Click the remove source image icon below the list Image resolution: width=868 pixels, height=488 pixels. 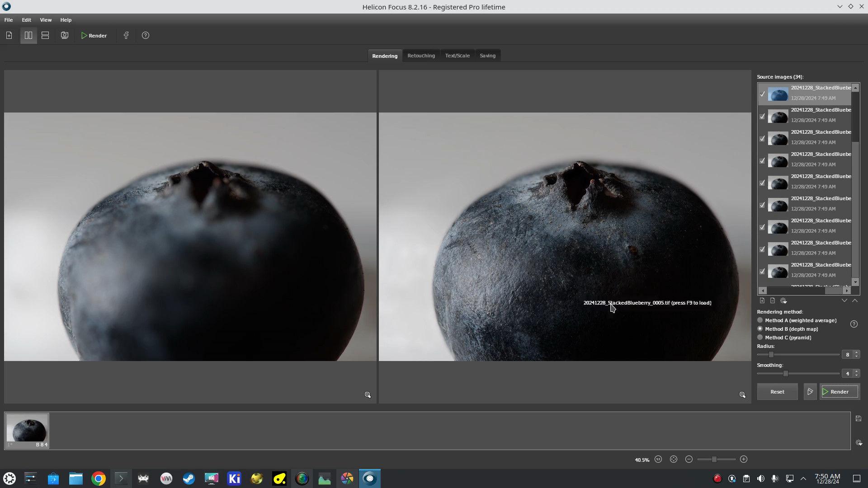click(773, 301)
